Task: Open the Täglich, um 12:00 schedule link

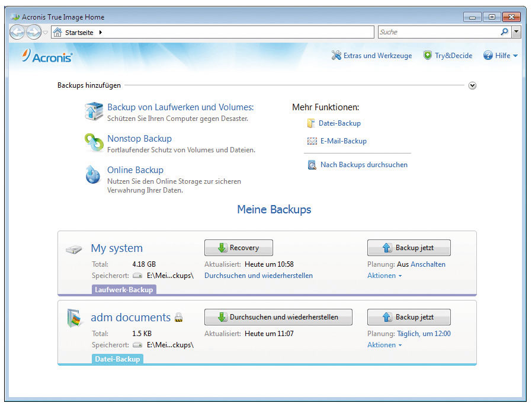Action: [424, 334]
